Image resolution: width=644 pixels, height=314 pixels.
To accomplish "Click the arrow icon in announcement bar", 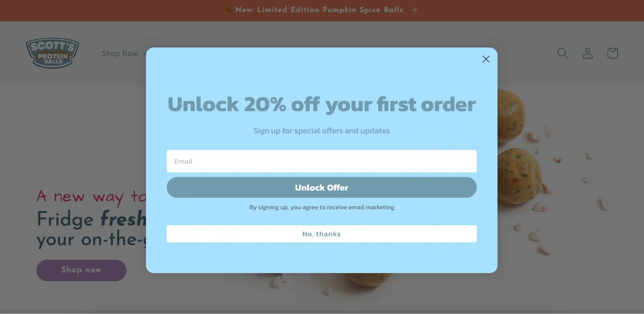I will coord(414,10).
